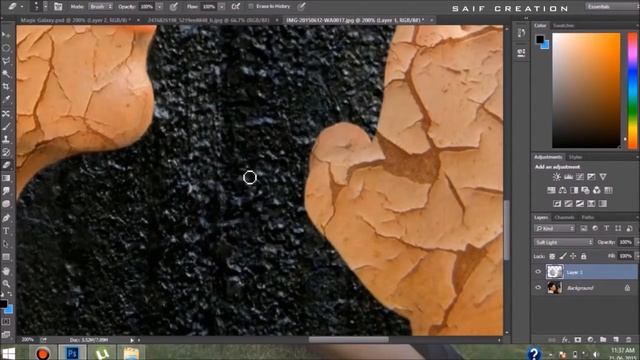This screenshot has height=360, width=640.
Task: Toggle type layer filter in Layers panel
Action: [x=607, y=229]
